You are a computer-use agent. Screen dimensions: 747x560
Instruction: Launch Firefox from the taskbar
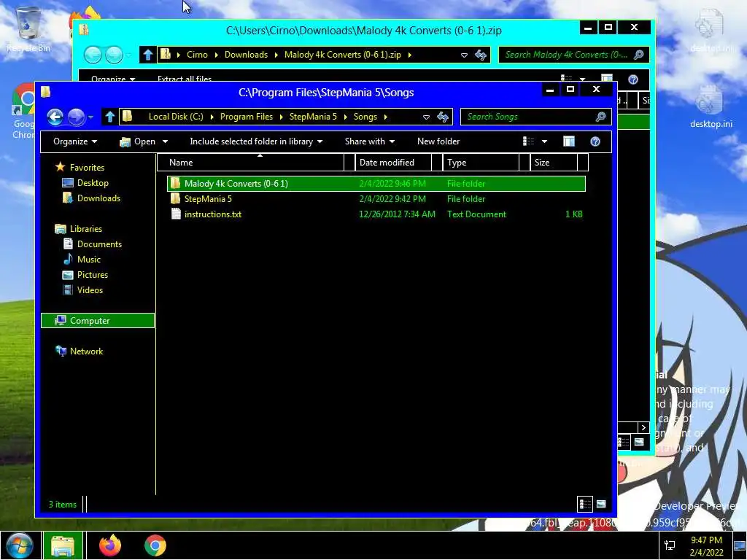click(x=110, y=545)
